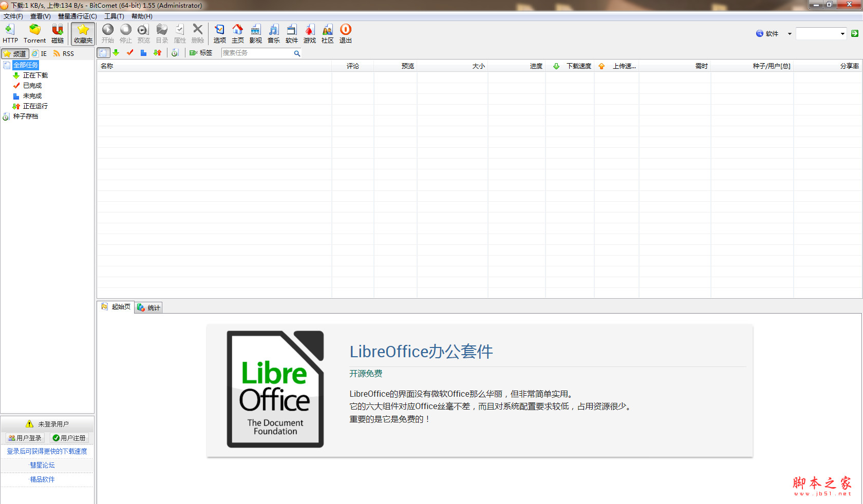Image resolution: width=863 pixels, height=504 pixels.
Task: Click the LibreOffice logo image
Action: (275, 389)
